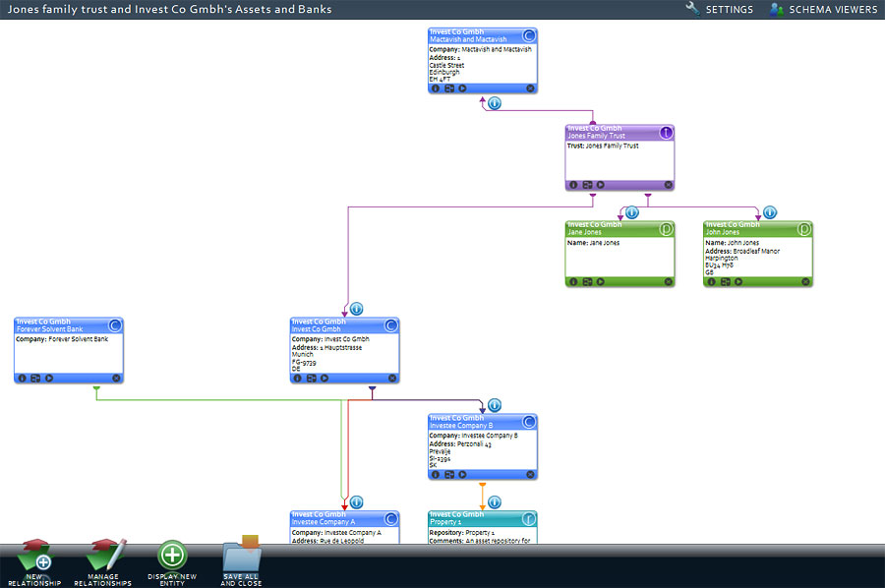Click the info icon on Munich Invest Co Gmbh card

pyautogui.click(x=297, y=379)
